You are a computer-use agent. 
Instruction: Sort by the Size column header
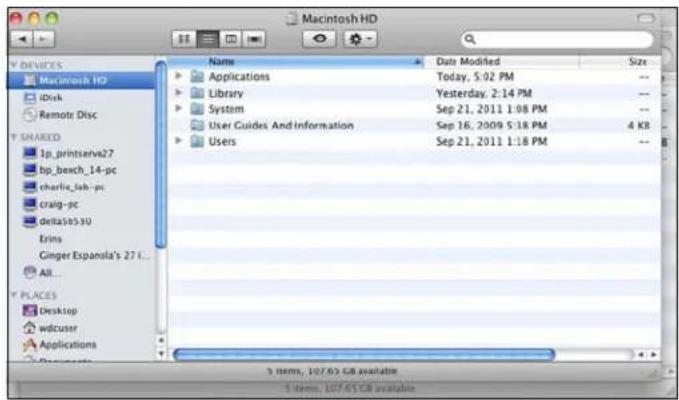[x=620, y=62]
